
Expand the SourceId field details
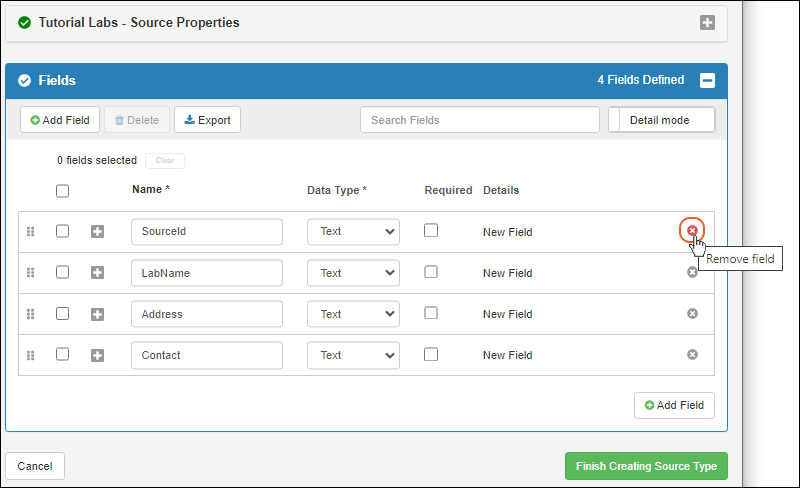click(x=98, y=232)
